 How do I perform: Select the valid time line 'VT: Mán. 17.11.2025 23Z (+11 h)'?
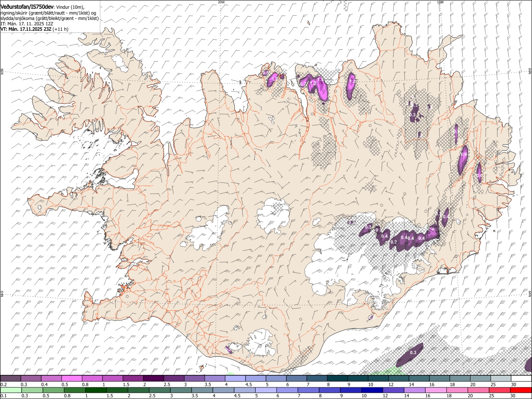coord(34,29)
